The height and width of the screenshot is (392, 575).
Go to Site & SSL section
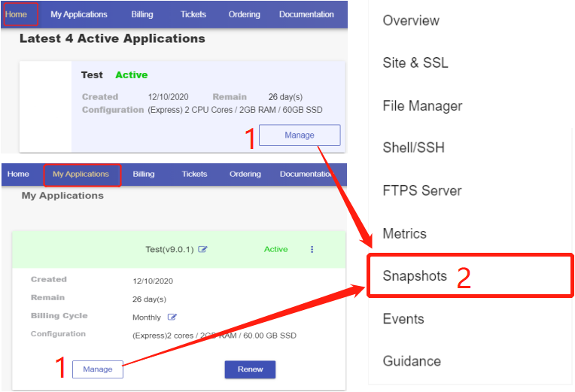tap(415, 63)
